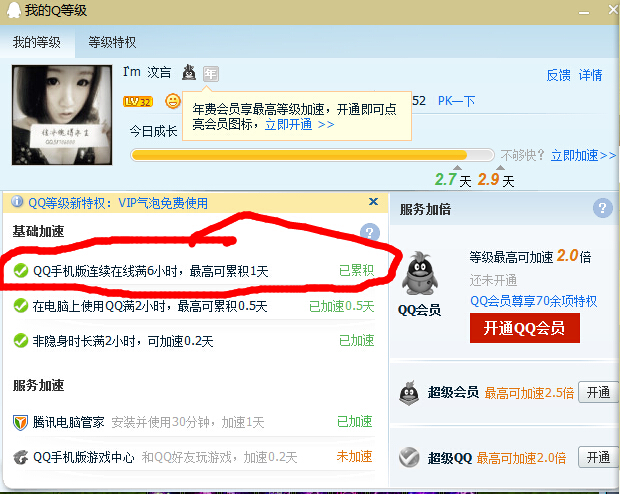This screenshot has height=494, width=620.
Task: Open QQ等级新特权 VIP气泡免费使用 notice
Action: pos(118,203)
